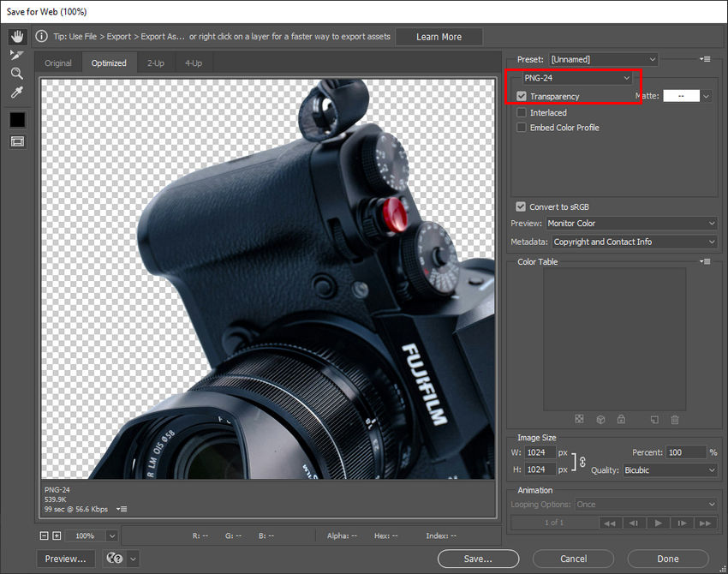The width and height of the screenshot is (728, 574).
Task: Select the Zoom tool
Action: (x=17, y=74)
